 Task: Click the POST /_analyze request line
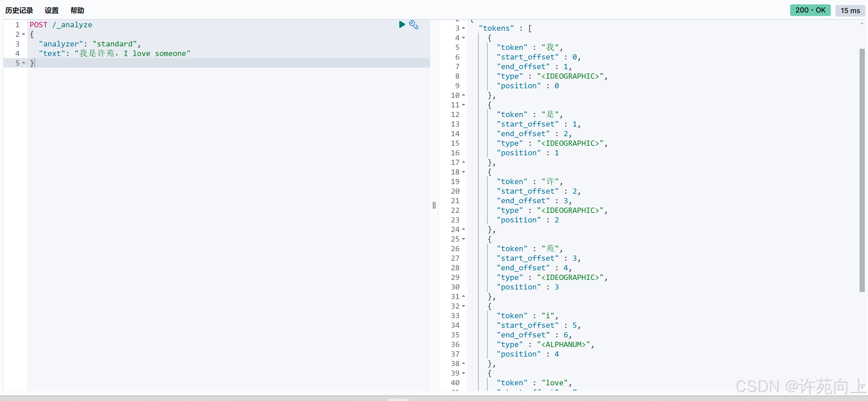(61, 25)
